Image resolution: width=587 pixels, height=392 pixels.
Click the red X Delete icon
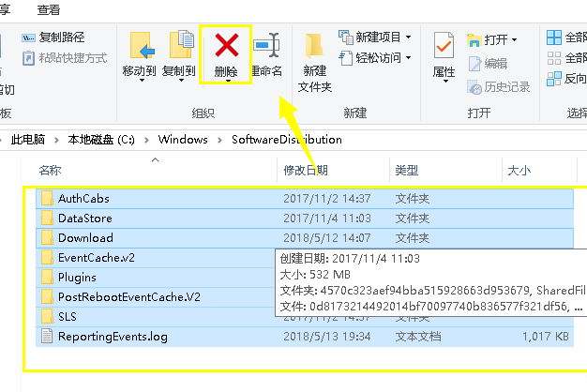click(226, 46)
